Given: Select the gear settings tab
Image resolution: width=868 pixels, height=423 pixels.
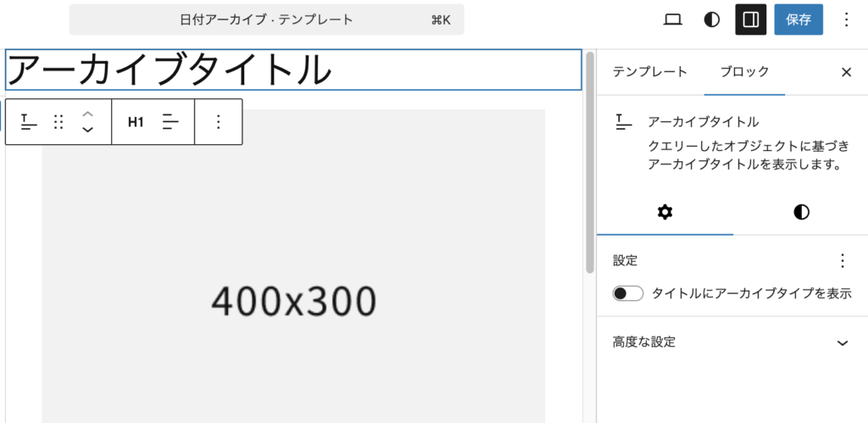Looking at the screenshot, I should pyautogui.click(x=665, y=212).
